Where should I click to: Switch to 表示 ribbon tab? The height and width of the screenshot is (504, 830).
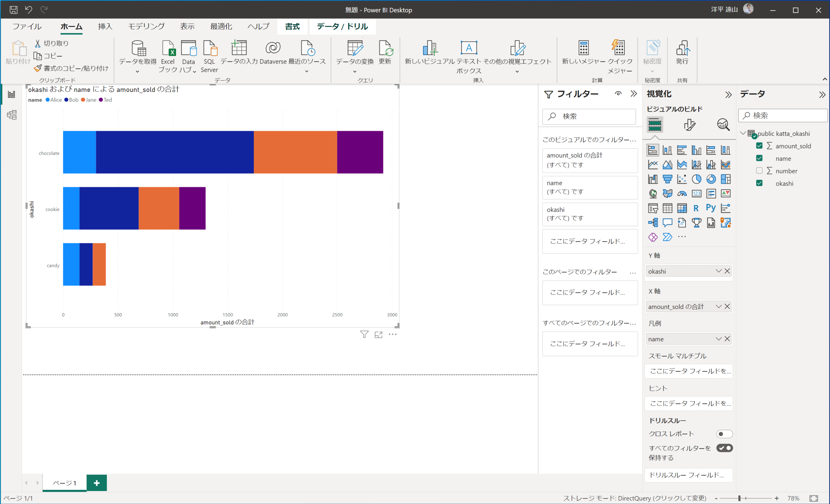point(187,26)
